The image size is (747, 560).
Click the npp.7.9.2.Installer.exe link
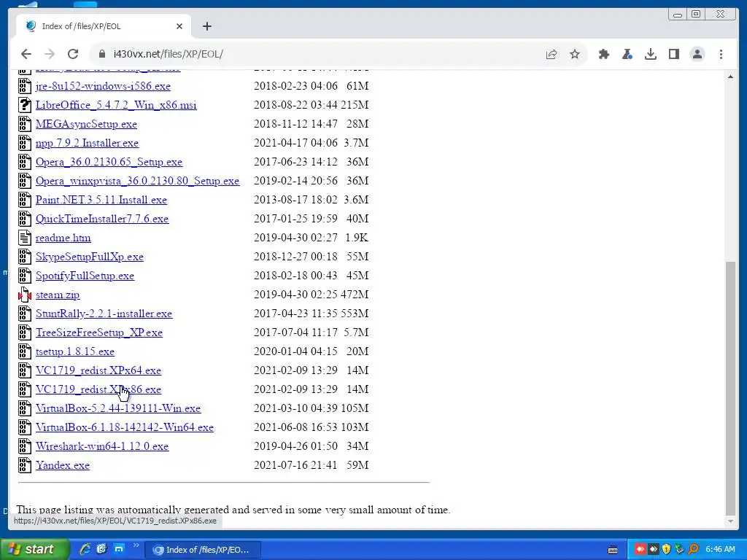click(x=88, y=143)
